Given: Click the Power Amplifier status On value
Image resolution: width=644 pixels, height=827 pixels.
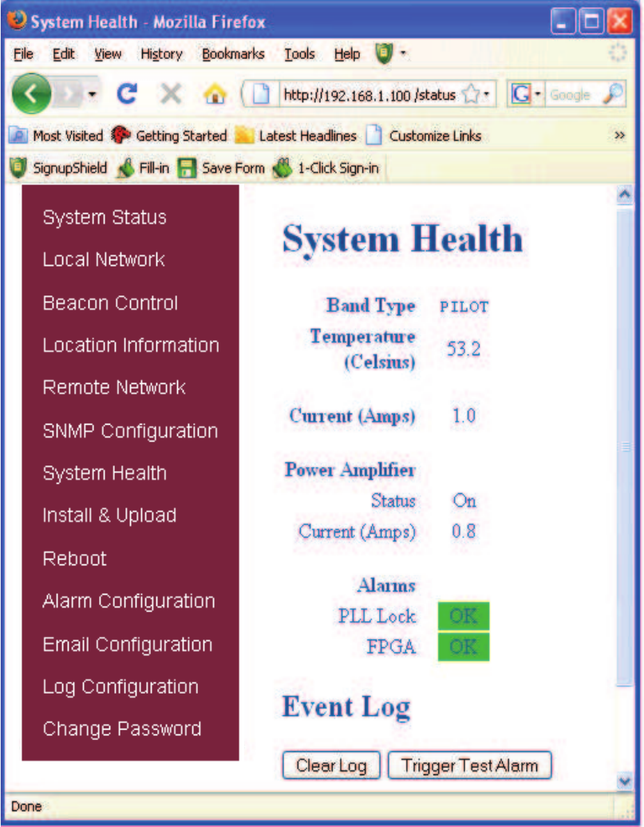Looking at the screenshot, I should (464, 501).
